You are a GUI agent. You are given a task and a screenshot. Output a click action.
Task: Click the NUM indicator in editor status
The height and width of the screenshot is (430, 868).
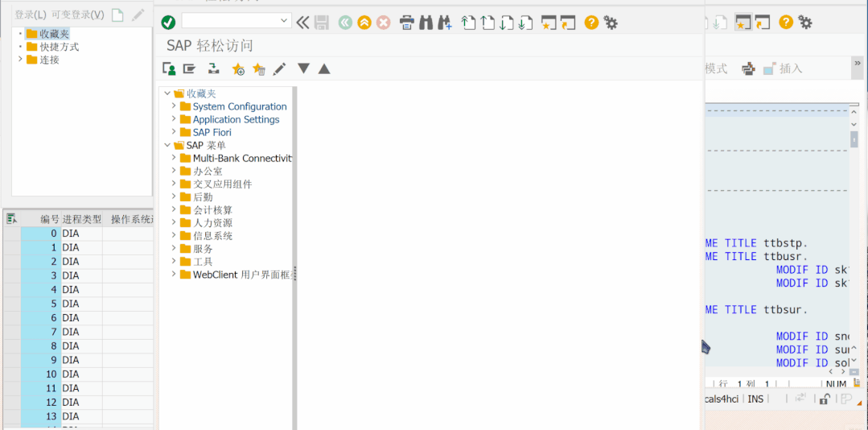click(x=836, y=384)
